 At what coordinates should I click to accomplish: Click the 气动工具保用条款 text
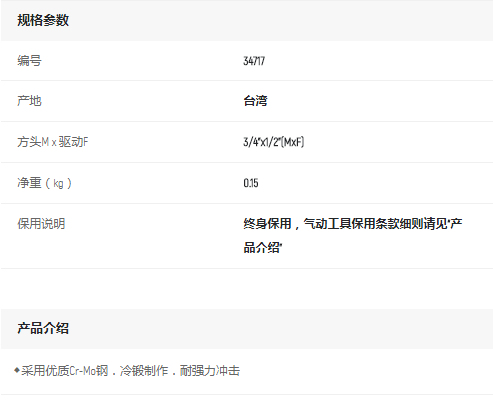[351, 224]
